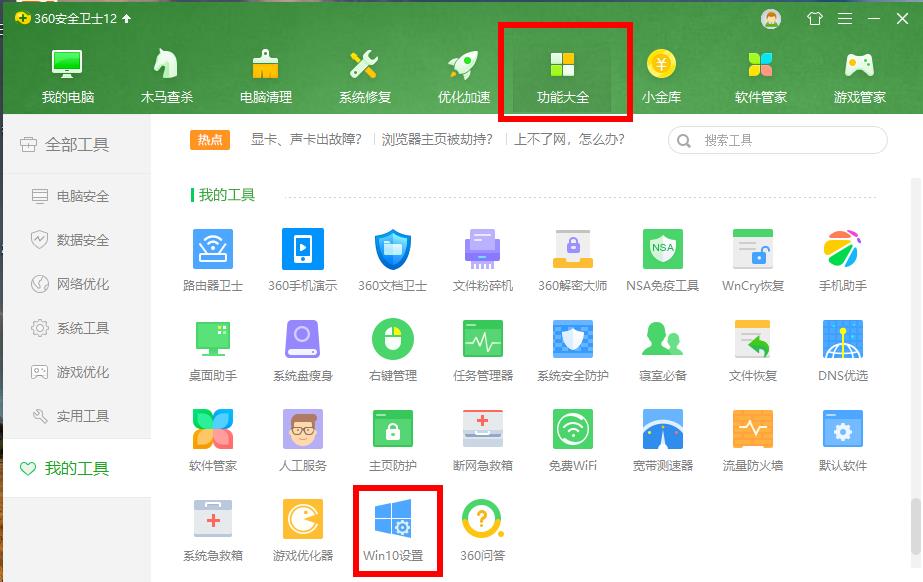Screen dimensions: 923x582
Task: Open 免费WiFi tool
Action: [573, 440]
